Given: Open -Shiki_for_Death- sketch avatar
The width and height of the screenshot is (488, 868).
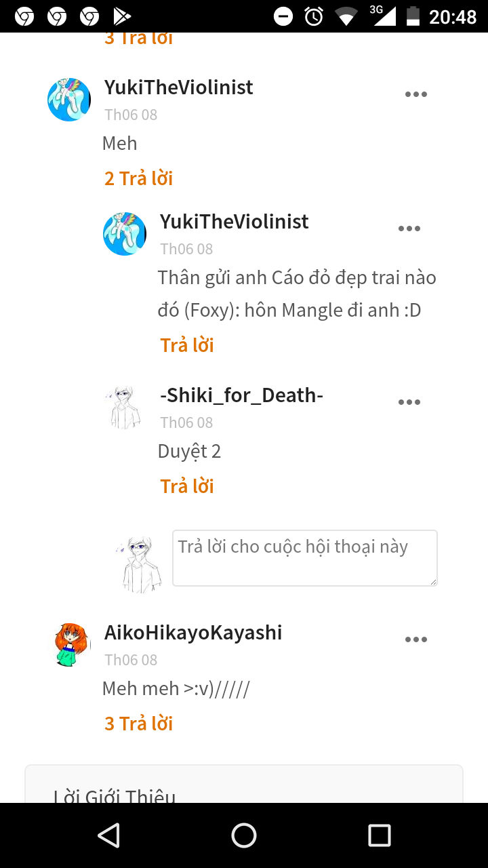Looking at the screenshot, I should tap(125, 408).
